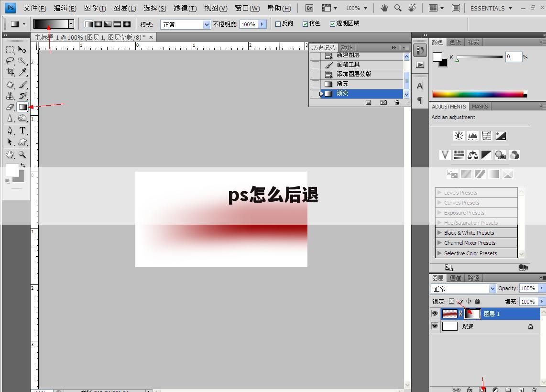The height and width of the screenshot is (392, 546).
Task: Toggle the 透明区域 (Transparency) checkbox
Action: pos(333,24)
